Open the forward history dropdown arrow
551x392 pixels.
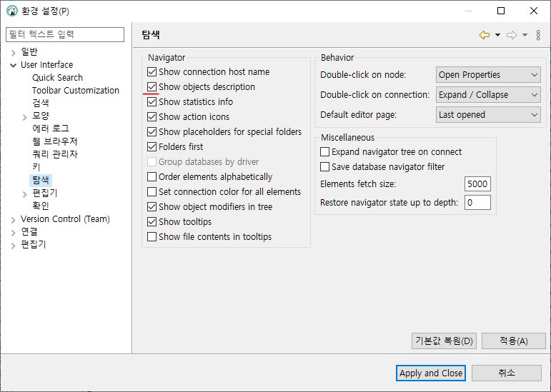[525, 35]
